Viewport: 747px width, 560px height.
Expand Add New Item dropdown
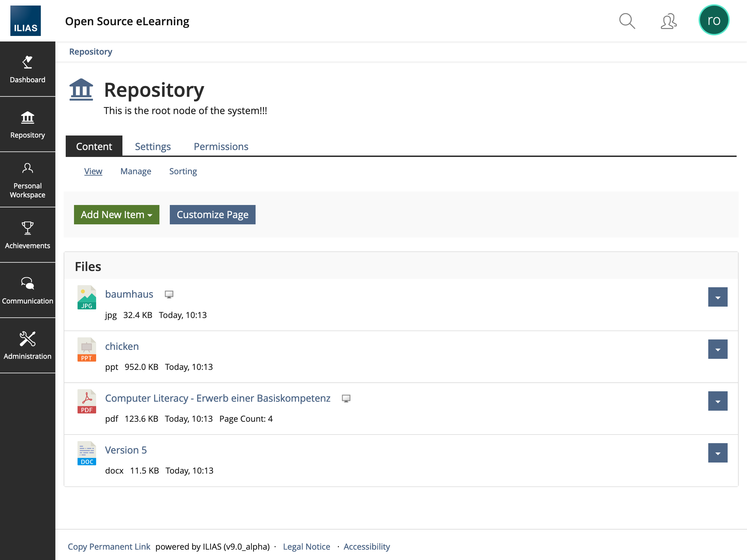click(117, 215)
